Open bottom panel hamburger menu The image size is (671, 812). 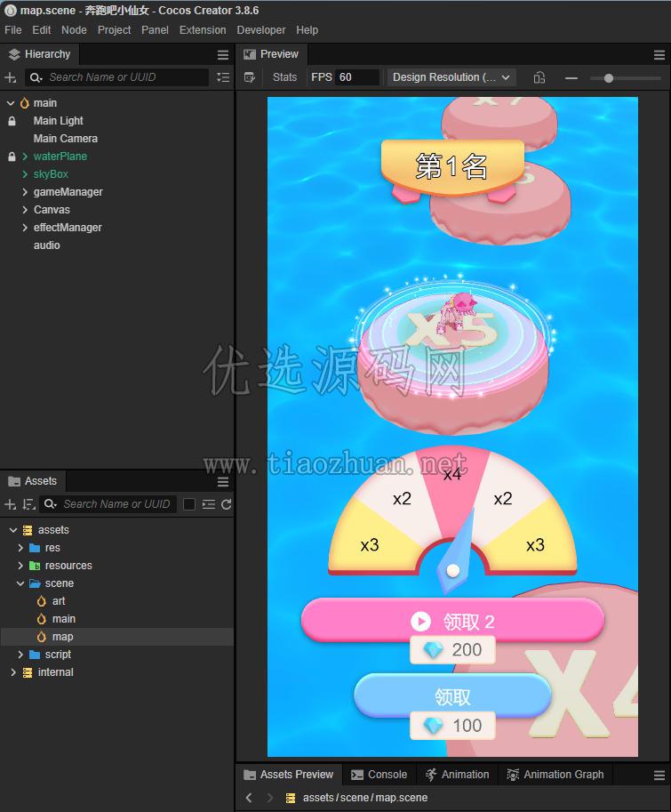[659, 776]
